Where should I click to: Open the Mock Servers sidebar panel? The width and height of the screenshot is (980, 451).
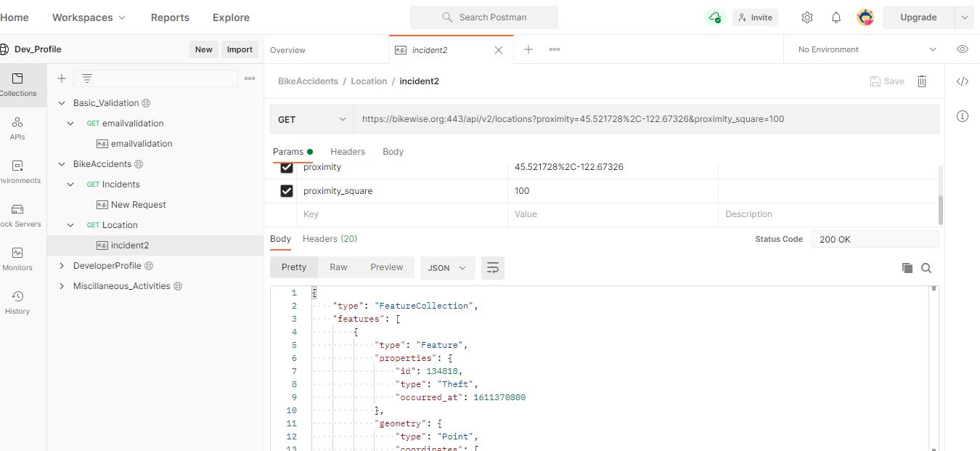tap(18, 215)
